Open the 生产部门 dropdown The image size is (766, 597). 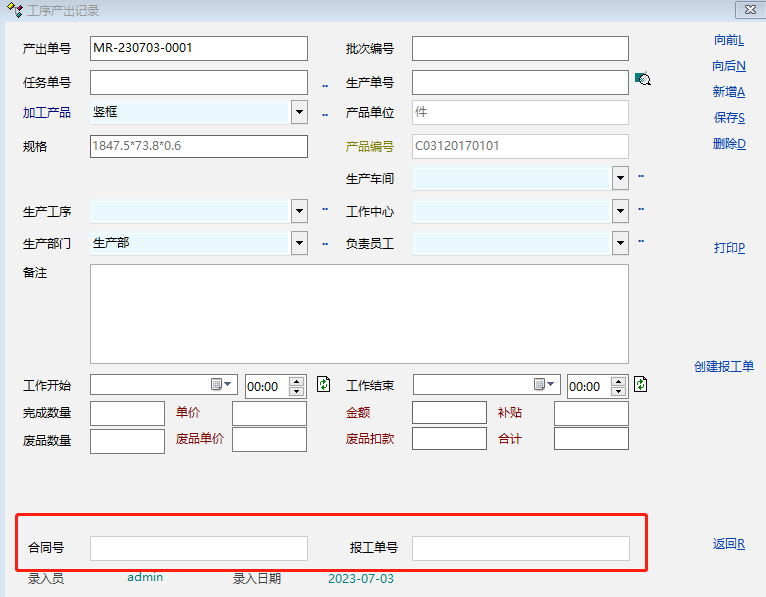(299, 243)
